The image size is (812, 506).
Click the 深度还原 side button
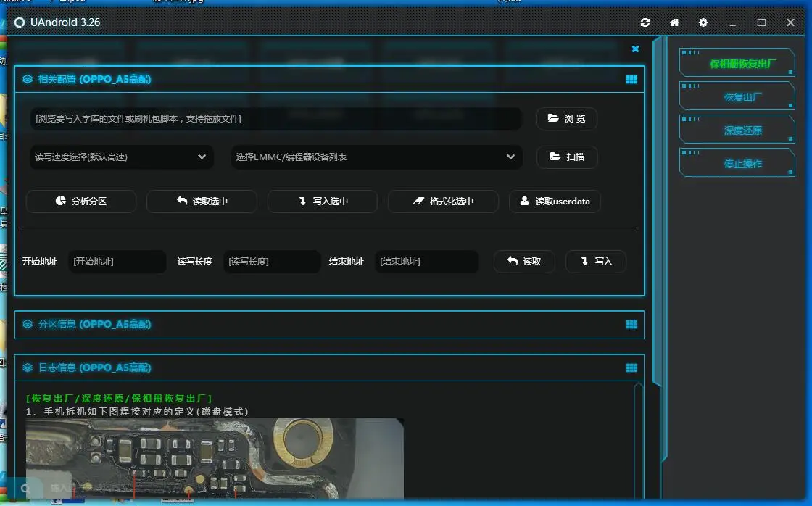click(x=737, y=129)
